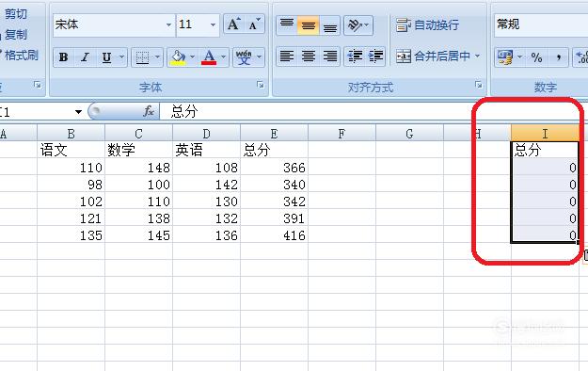588x371 pixels.
Task: Click the borders icon
Action: tap(142, 57)
